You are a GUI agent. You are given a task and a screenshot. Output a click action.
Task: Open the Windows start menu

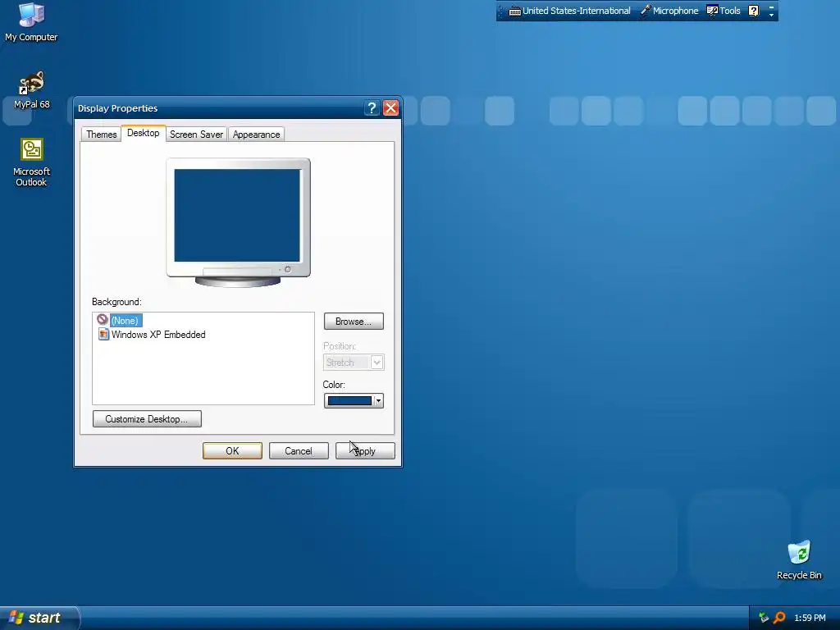[39, 618]
